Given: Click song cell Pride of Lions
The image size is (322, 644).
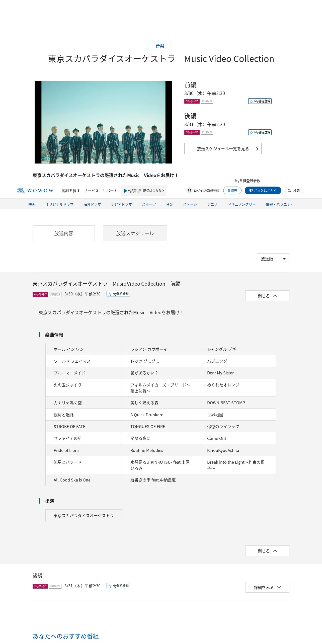Looking at the screenshot, I should click(84, 450).
